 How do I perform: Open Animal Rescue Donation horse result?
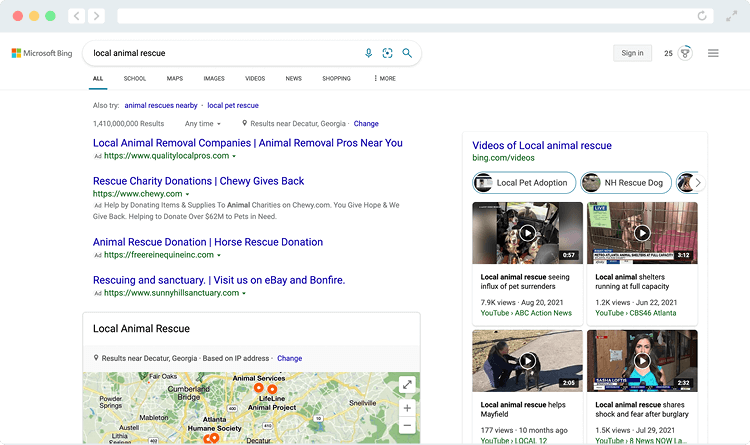tap(208, 242)
